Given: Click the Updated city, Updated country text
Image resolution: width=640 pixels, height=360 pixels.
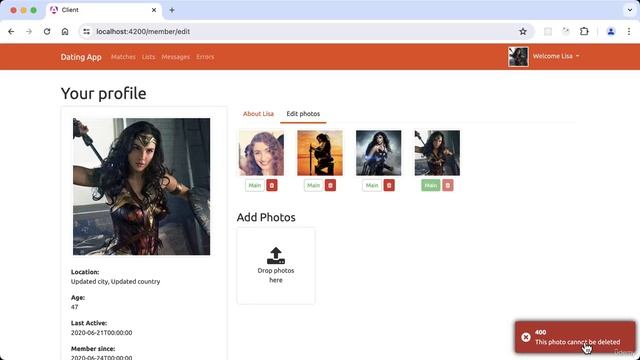Looking at the screenshot, I should 116,282.
